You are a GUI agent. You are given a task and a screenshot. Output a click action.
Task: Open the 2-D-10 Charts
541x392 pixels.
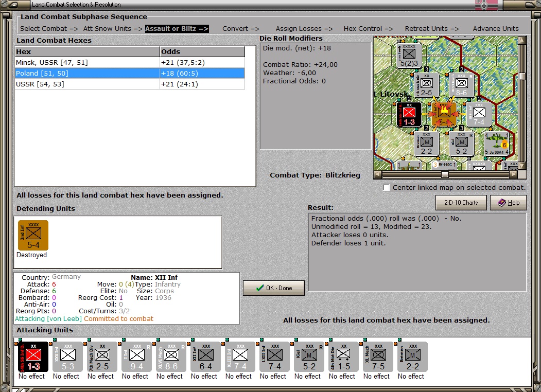pyautogui.click(x=461, y=203)
